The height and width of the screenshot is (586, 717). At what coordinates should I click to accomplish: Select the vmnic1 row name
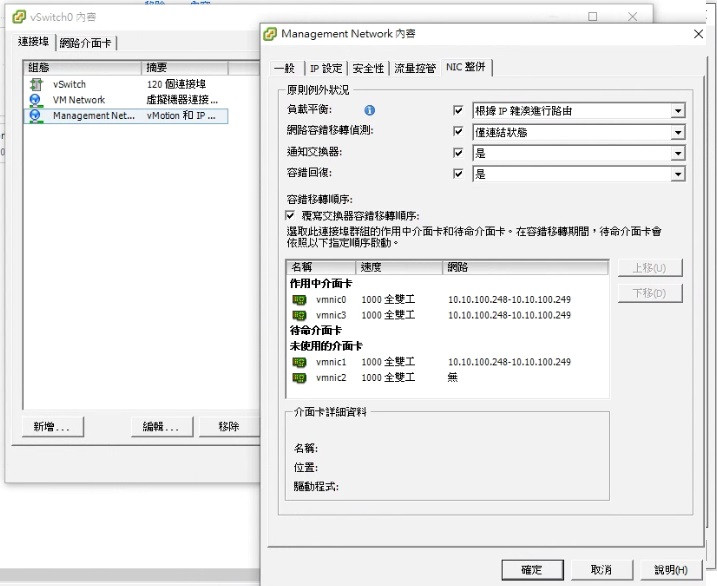[x=331, y=362]
